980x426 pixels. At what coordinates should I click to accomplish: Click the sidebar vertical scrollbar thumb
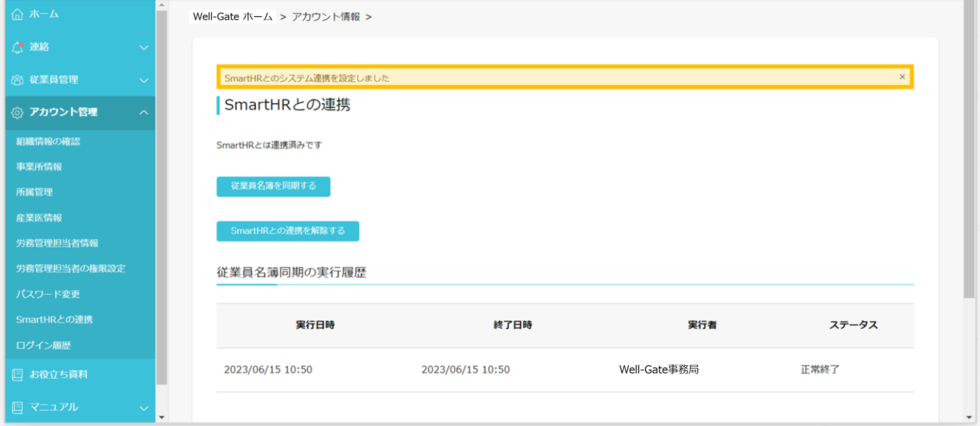[162, 197]
